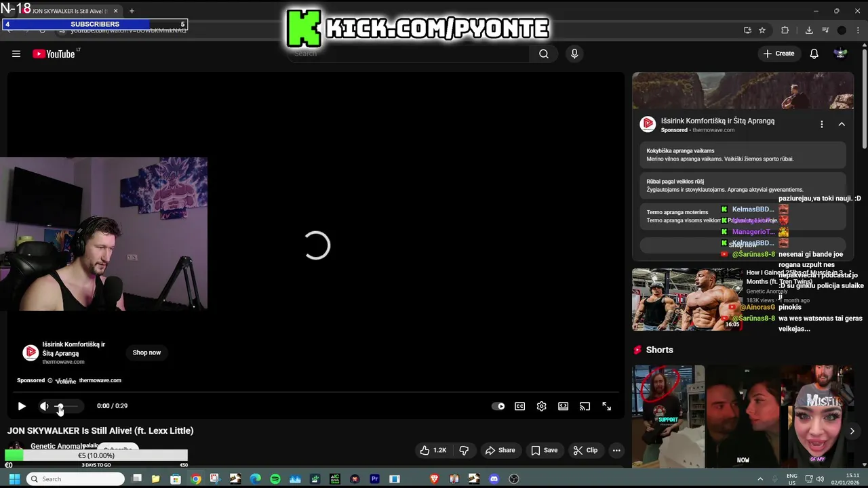Open more actions ellipsis under video

click(616, 450)
